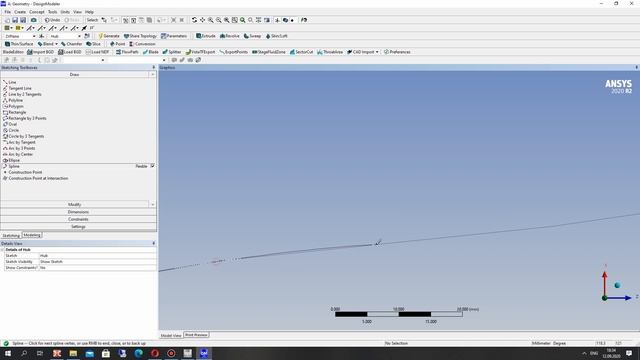Switch to the Model View tab
This screenshot has height=360, width=640.
pos(171,335)
